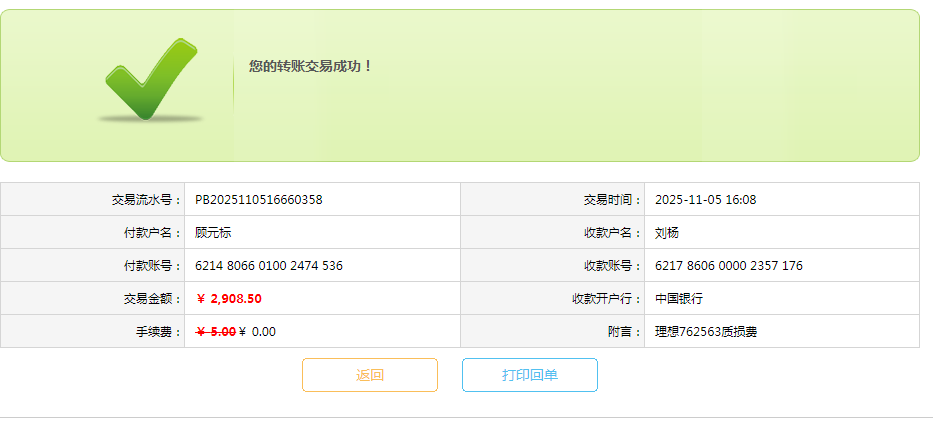Viewport: 933px width, 425px height.
Task: Click the 收款户名 label cell
Action: pyautogui.click(x=612, y=232)
